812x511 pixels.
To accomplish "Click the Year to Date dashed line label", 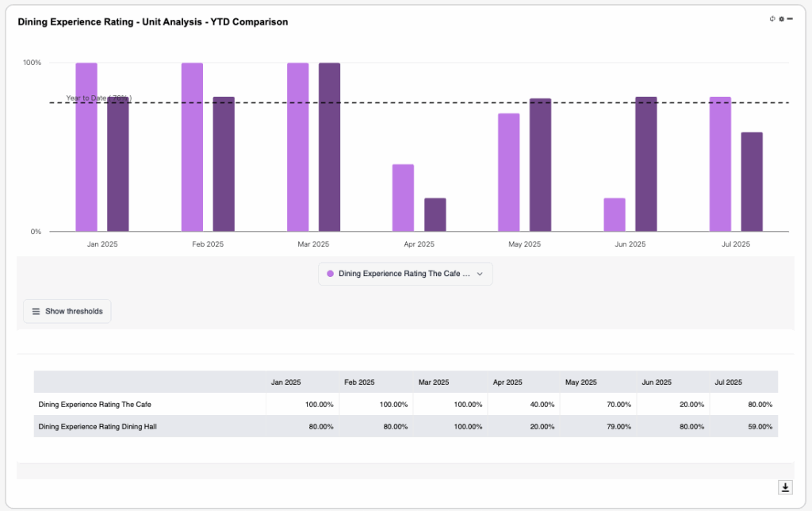I will [98, 98].
